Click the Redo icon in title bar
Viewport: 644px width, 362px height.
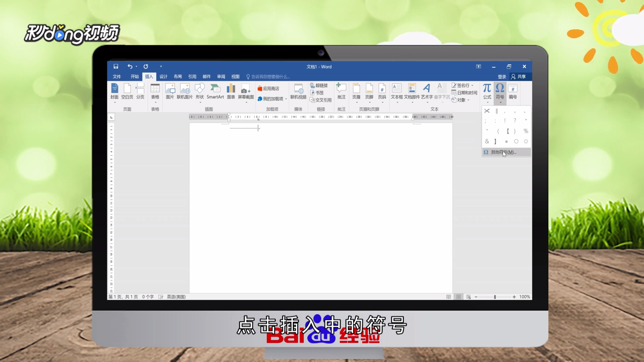click(x=146, y=66)
